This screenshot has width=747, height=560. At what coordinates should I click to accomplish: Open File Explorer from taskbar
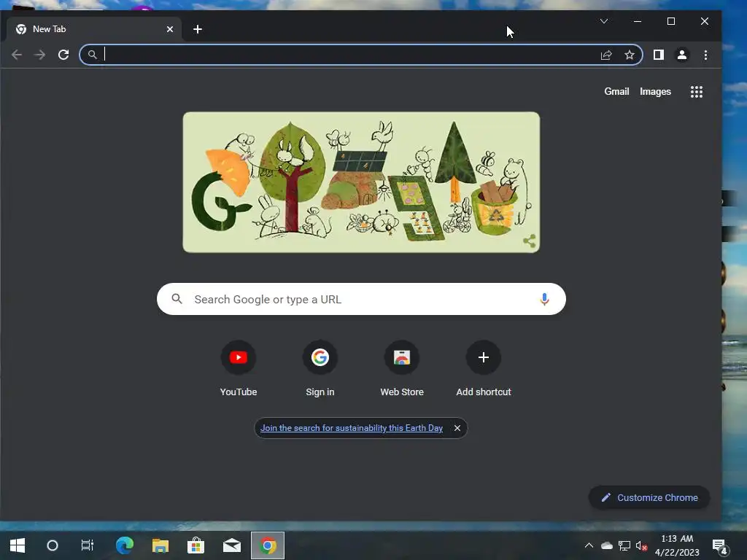[x=160, y=545]
